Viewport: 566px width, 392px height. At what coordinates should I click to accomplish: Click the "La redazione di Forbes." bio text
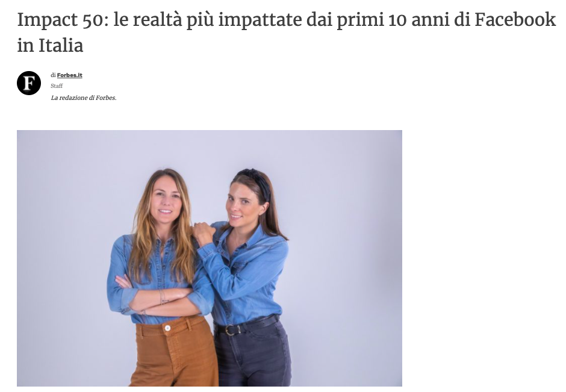pos(84,98)
